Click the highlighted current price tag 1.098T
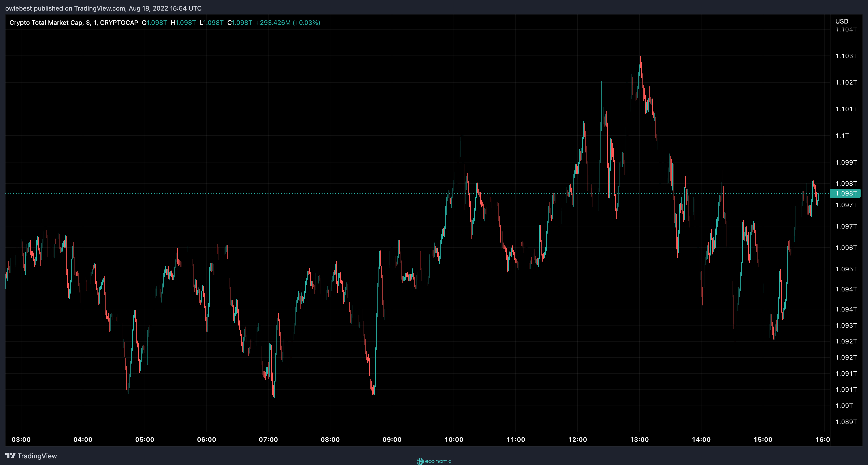Screen dimensions: 868x465 tap(846, 193)
